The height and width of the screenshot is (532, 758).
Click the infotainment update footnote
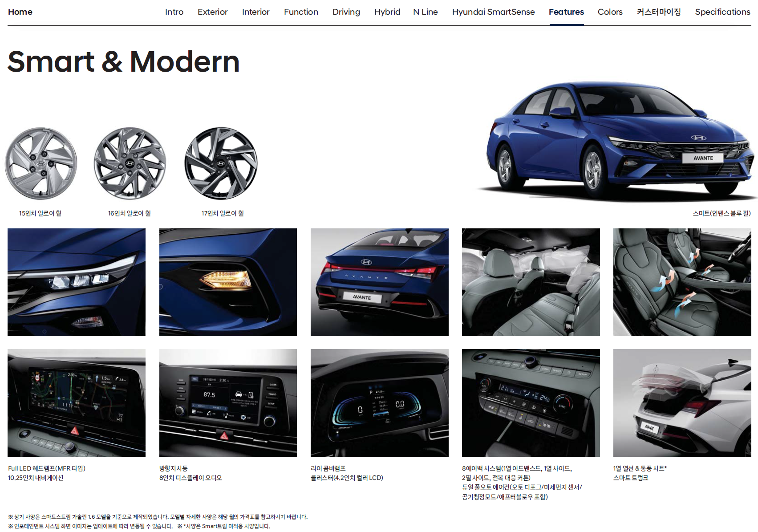pyautogui.click(x=90, y=526)
